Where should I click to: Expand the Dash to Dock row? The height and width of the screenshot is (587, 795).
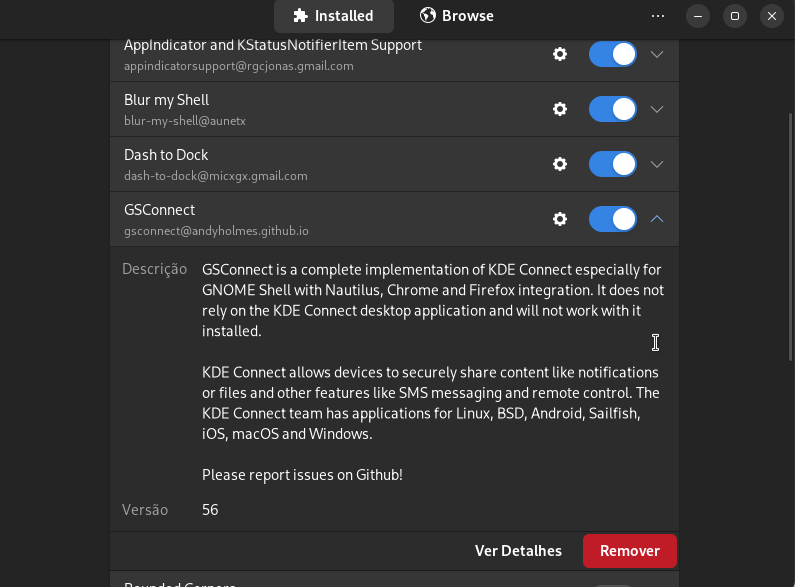(x=657, y=164)
